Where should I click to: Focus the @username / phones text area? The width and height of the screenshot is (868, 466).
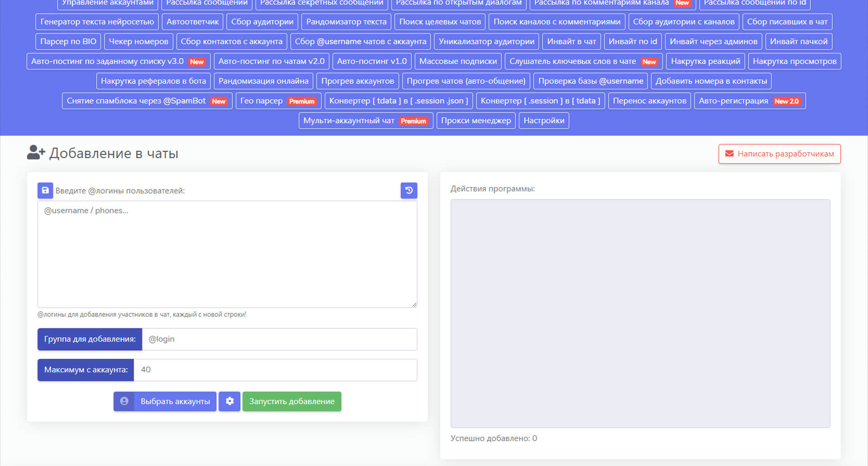coord(227,254)
